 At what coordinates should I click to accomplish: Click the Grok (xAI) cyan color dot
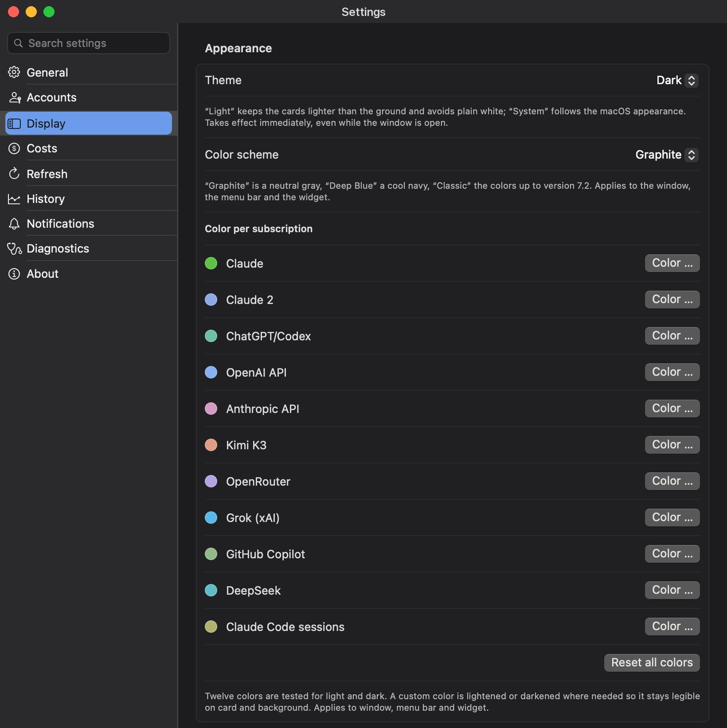click(211, 517)
